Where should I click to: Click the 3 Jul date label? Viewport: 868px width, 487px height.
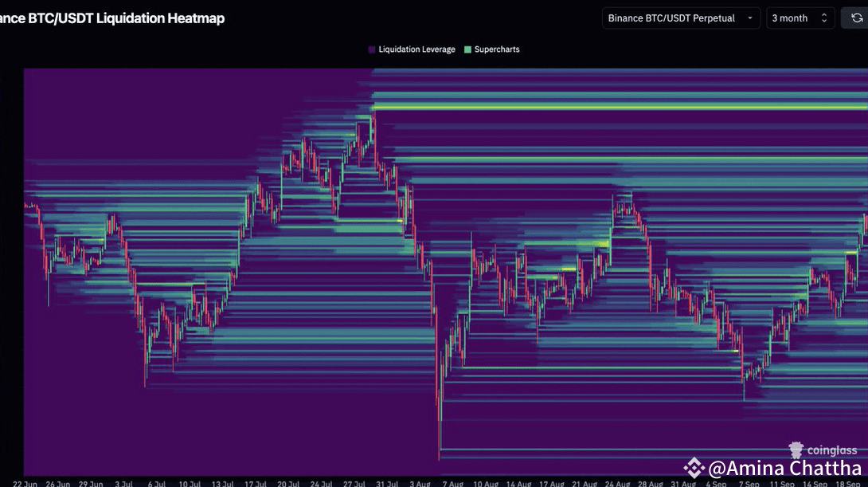coord(124,484)
